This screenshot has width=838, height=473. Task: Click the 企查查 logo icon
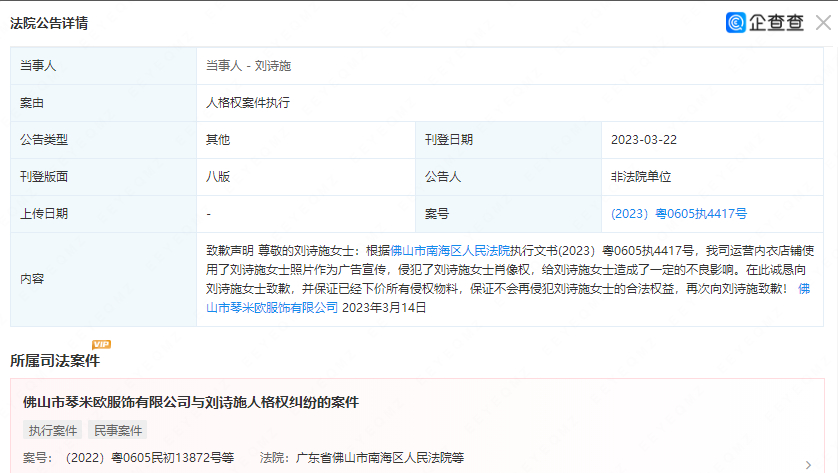735,22
